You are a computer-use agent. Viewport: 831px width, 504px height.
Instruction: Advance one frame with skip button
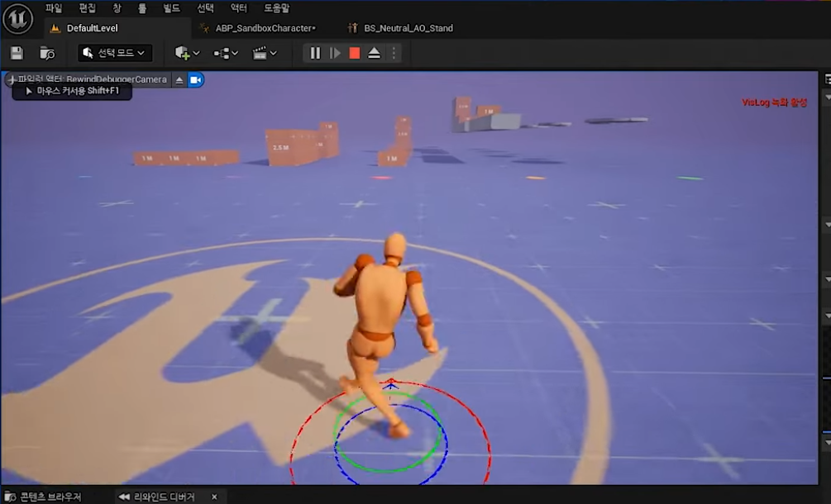point(335,53)
